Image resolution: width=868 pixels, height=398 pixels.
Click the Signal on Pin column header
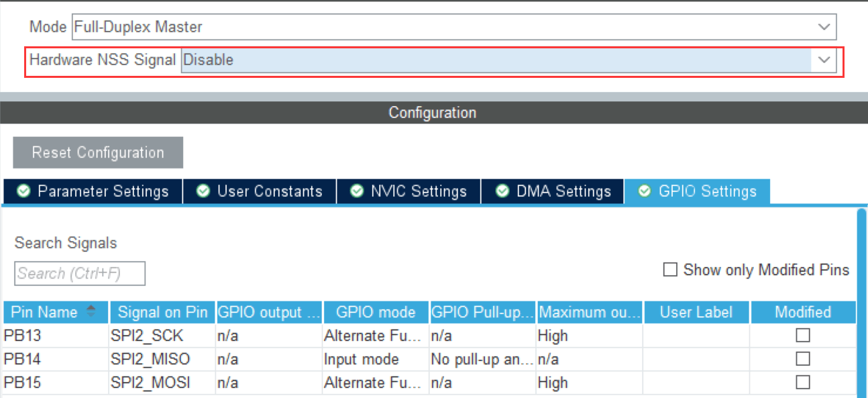coord(162,312)
